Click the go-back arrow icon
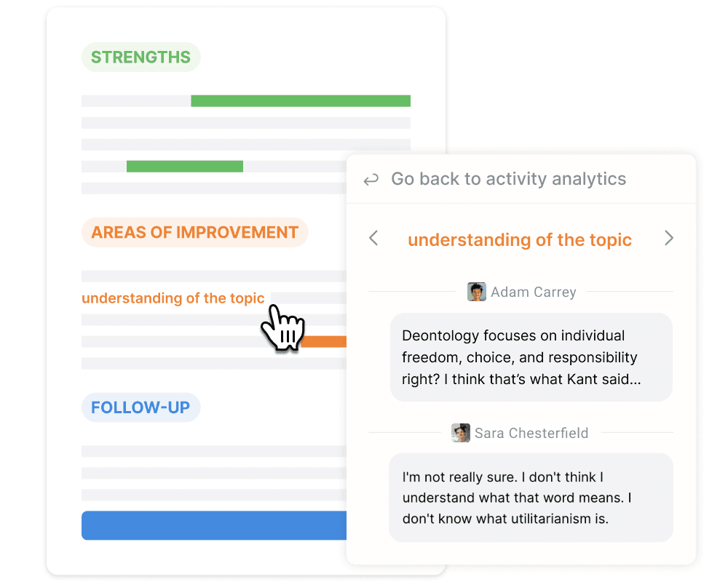 [371, 179]
